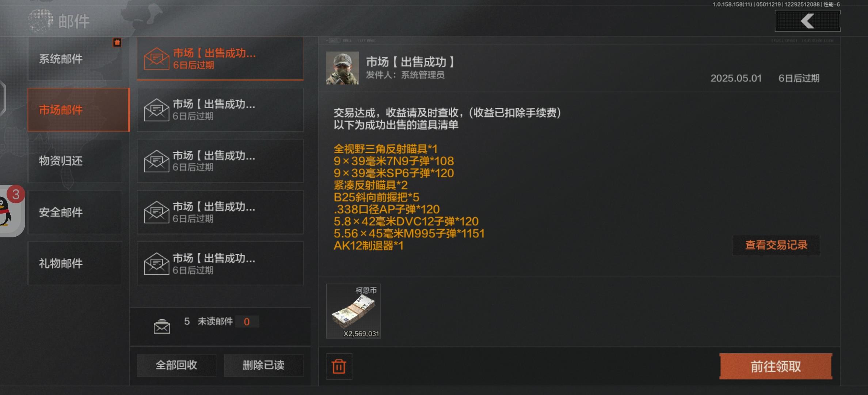
Task: Click the second mail's envelope icon
Action: pyautogui.click(x=156, y=110)
